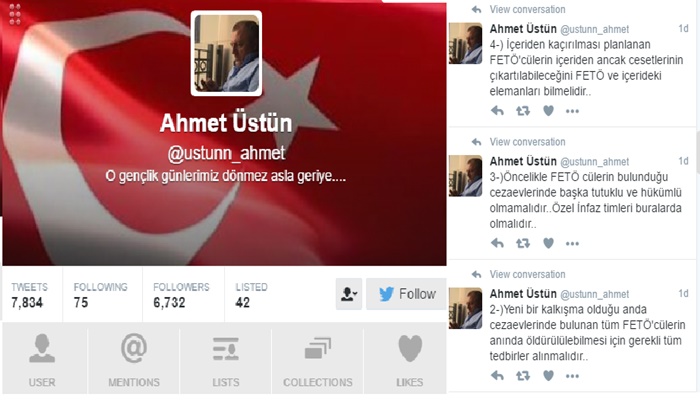Like the tweet starting with 4-)
The width and height of the screenshot is (700, 400).
click(x=548, y=111)
